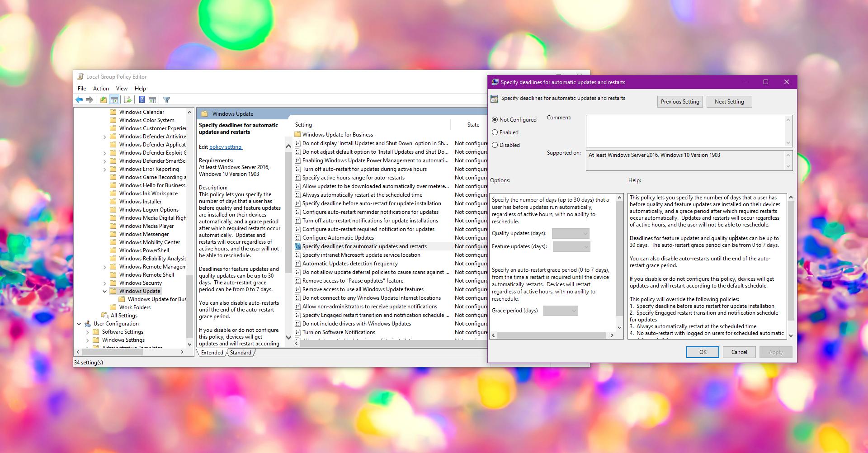868x453 pixels.
Task: Click the Windows Calendar folder icon
Action: (x=113, y=112)
